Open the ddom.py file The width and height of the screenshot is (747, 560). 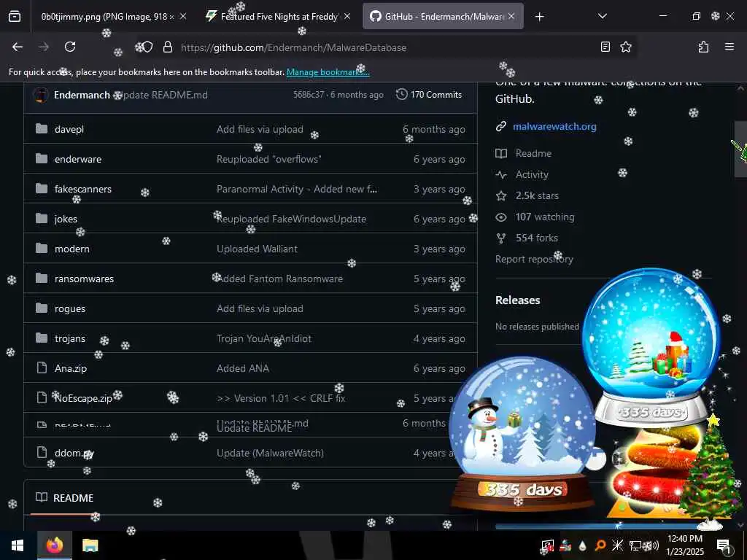pyautogui.click(x=74, y=453)
